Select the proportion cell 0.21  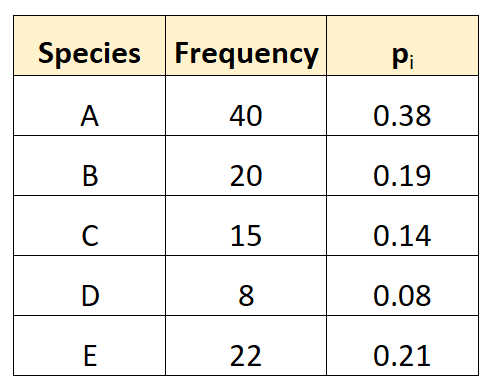coord(402,346)
